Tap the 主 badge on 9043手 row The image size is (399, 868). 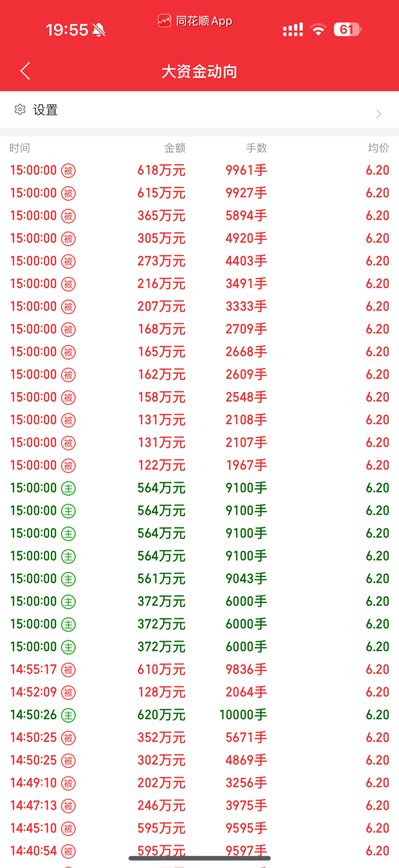point(69,579)
